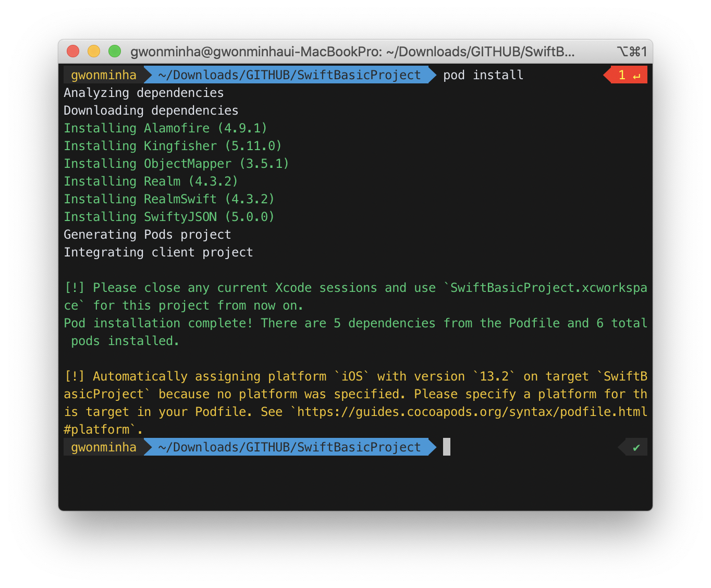Click 'Pod installation complete!' message
Screen dimensions: 711x588
[x=355, y=323]
